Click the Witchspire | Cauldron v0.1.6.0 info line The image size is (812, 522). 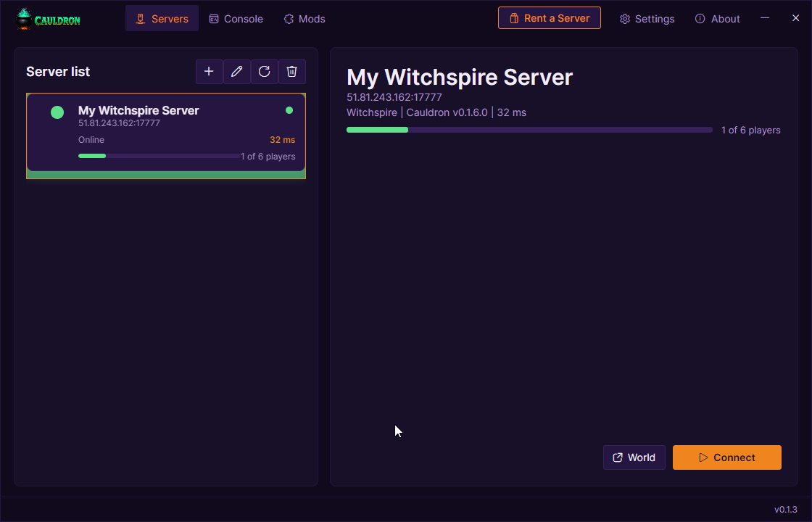pyautogui.click(x=436, y=112)
